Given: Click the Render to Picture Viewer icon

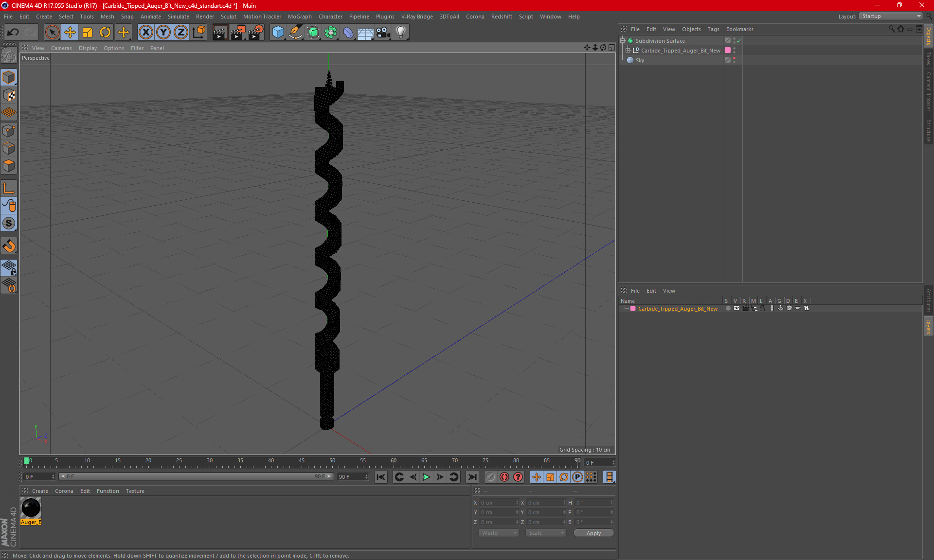Looking at the screenshot, I should click(237, 31).
